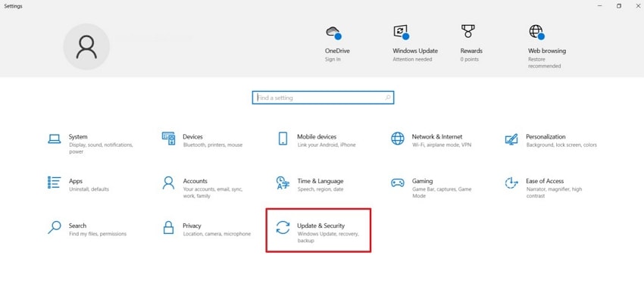The width and height of the screenshot is (644, 296).
Task: Click the Find a setting field
Action: pos(323,98)
